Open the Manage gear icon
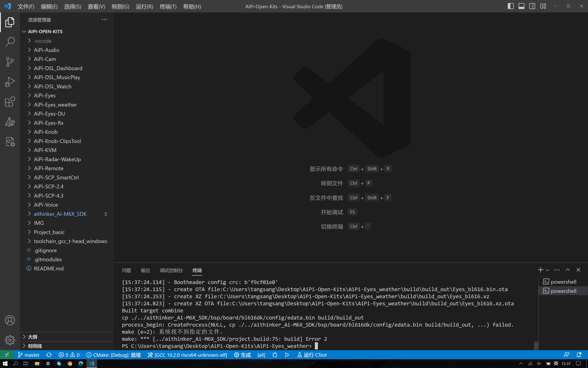Viewport: 588px width, 368px height. pyautogui.click(x=10, y=340)
